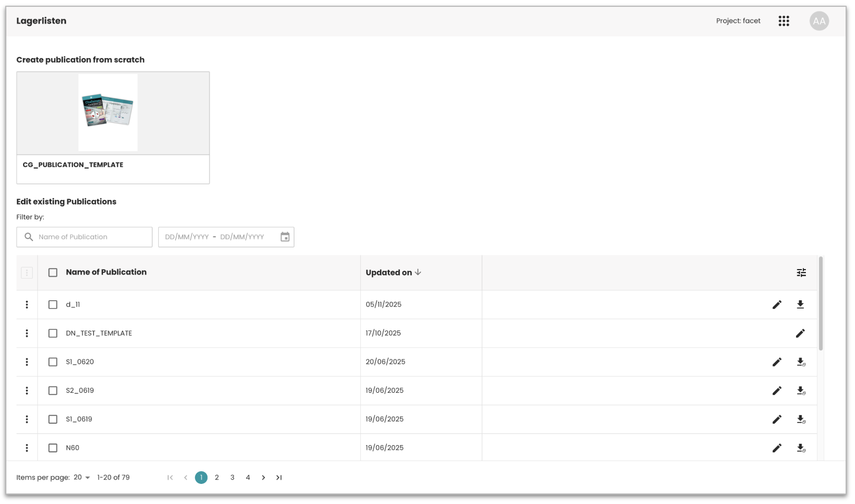Open the apps grid menu icon
855x504 pixels.
click(x=784, y=21)
